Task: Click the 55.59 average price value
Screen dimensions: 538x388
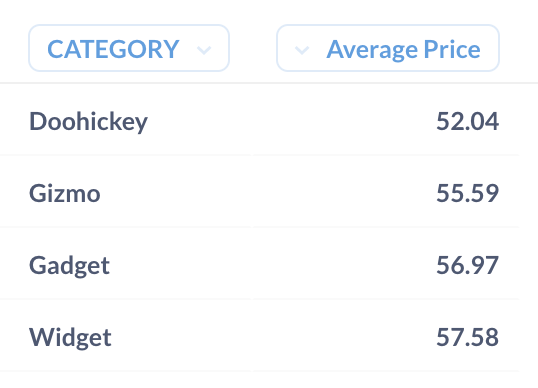Action: tap(467, 193)
